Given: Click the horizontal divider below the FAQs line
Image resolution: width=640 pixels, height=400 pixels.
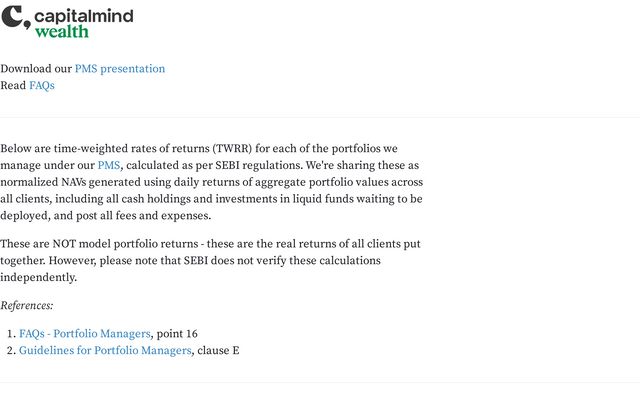Looking at the screenshot, I should (320, 118).
